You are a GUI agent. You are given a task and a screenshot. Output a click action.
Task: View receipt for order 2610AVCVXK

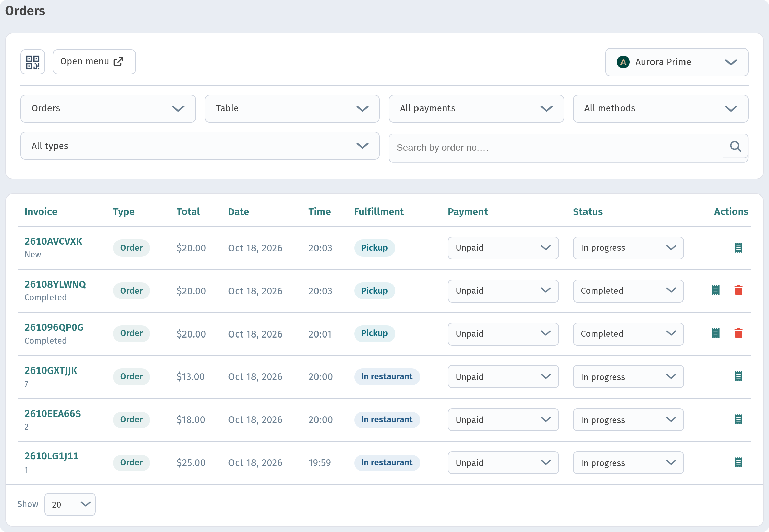(x=738, y=248)
